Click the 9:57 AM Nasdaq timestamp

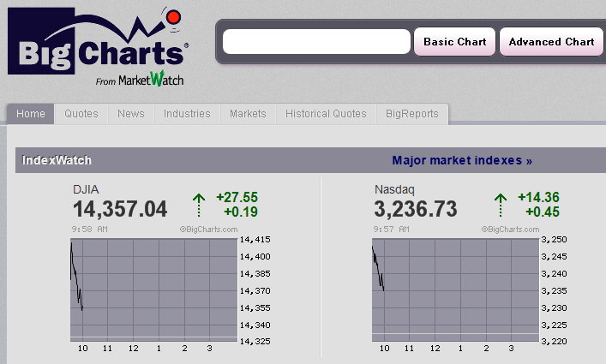[391, 230]
